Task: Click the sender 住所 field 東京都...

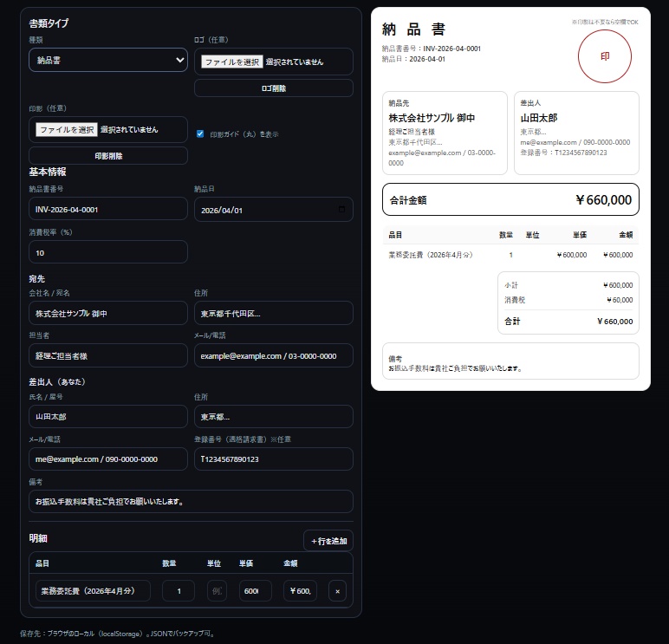Action: pyautogui.click(x=274, y=417)
